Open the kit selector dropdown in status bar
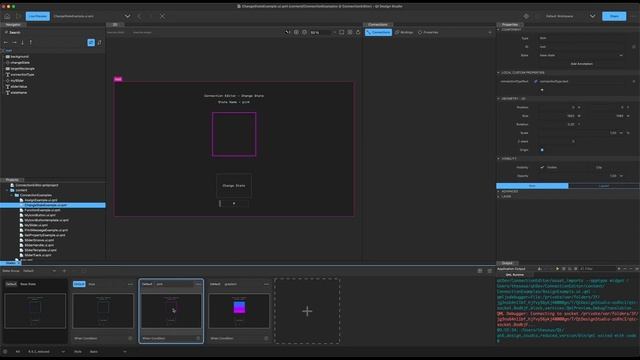This screenshot has height=360, width=640. coord(46,351)
